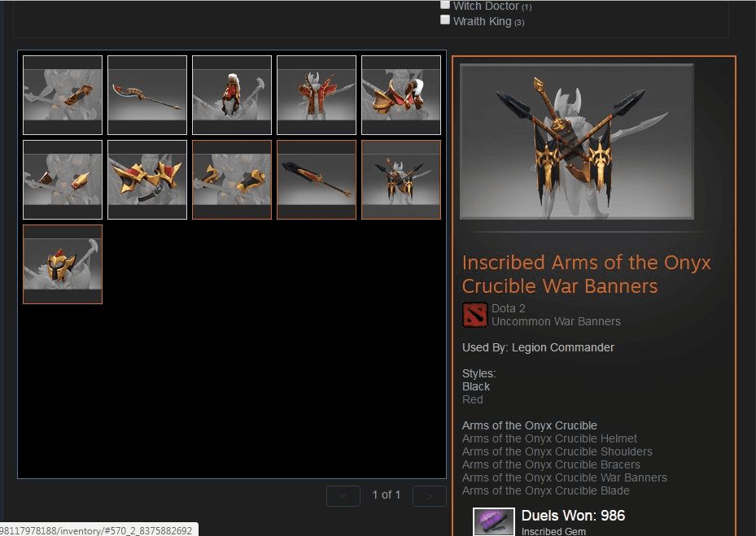Select the red gem bracers inventory item
Viewport: 756px width, 536px height.
pyautogui.click(x=63, y=180)
